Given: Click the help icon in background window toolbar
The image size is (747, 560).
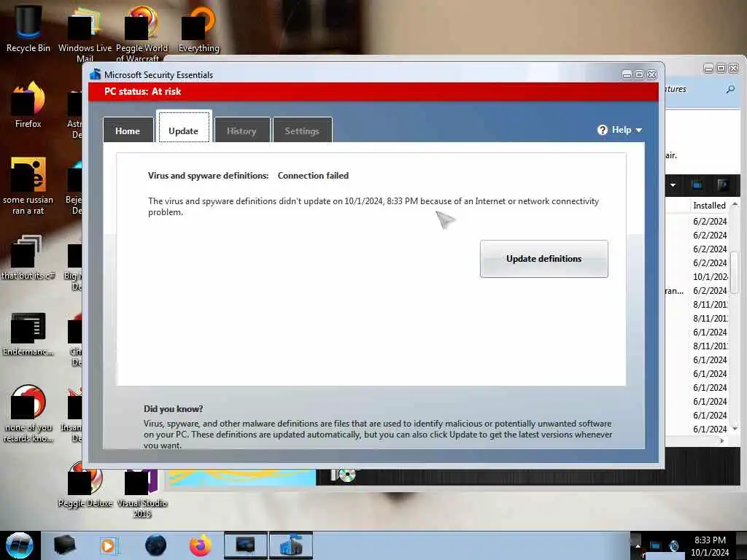Looking at the screenshot, I should (x=723, y=184).
